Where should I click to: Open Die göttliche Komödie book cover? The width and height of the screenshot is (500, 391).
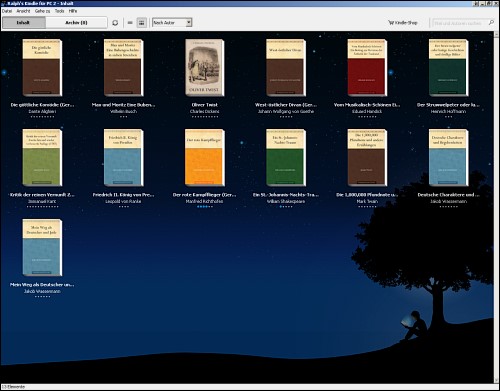(x=42, y=68)
